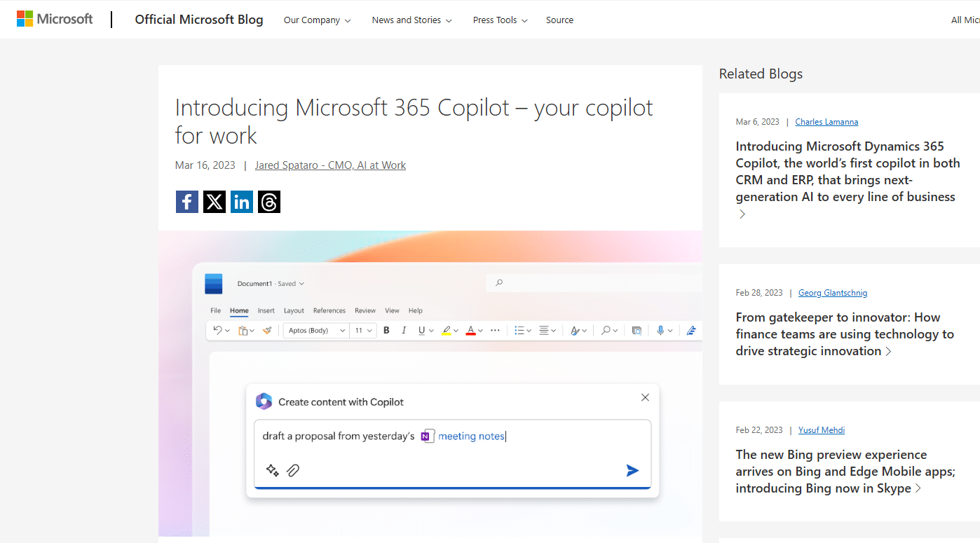The image size is (980, 543).
Task: Expand the Press Tools dropdown
Action: point(500,20)
